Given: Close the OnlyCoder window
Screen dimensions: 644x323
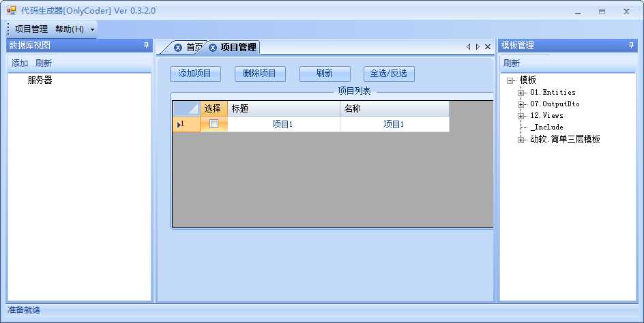Looking at the screenshot, I should coord(626,12).
